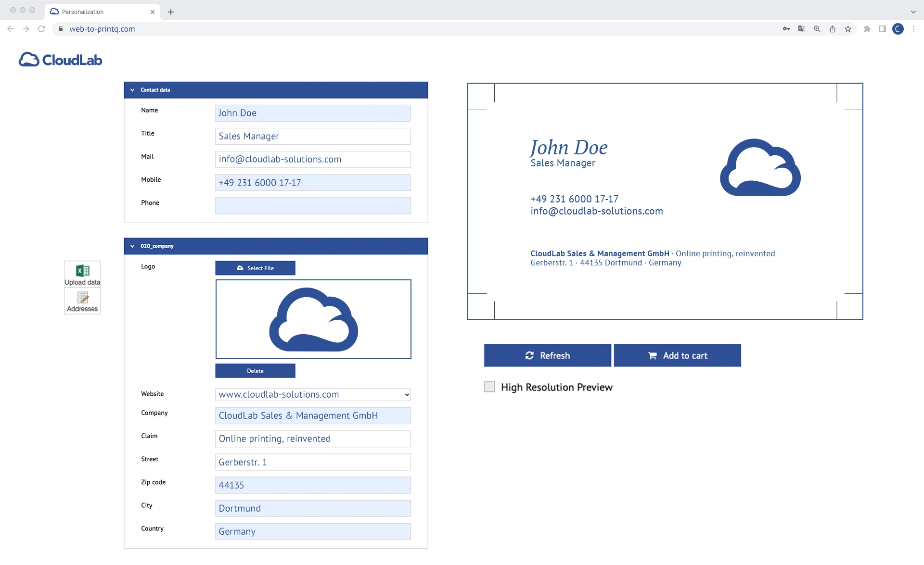Delete the uploaded logo

(255, 371)
